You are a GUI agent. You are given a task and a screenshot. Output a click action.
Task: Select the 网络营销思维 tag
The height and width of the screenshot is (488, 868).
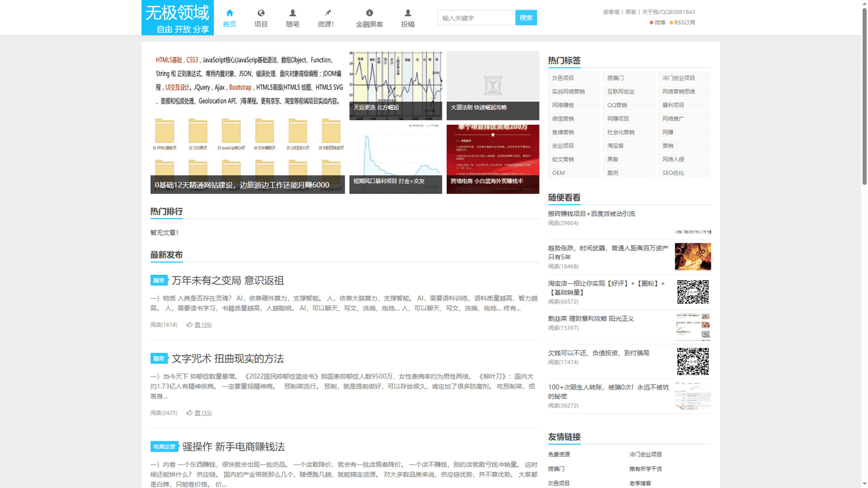pos(684,92)
